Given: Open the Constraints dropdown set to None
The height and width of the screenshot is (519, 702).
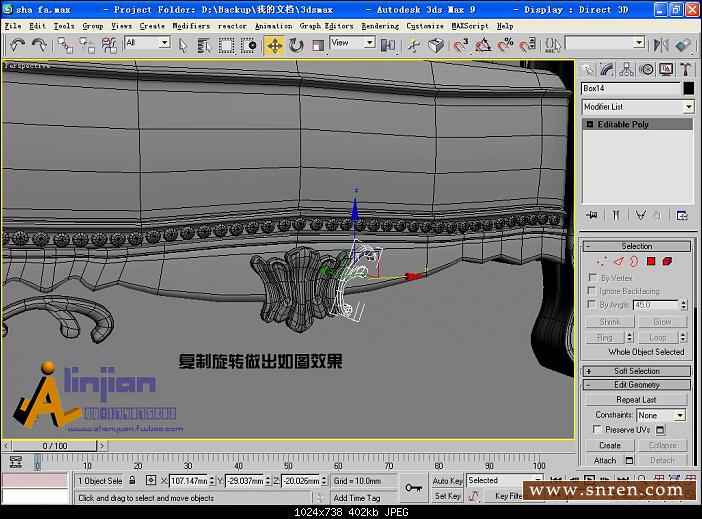Looking at the screenshot, I should 661,415.
